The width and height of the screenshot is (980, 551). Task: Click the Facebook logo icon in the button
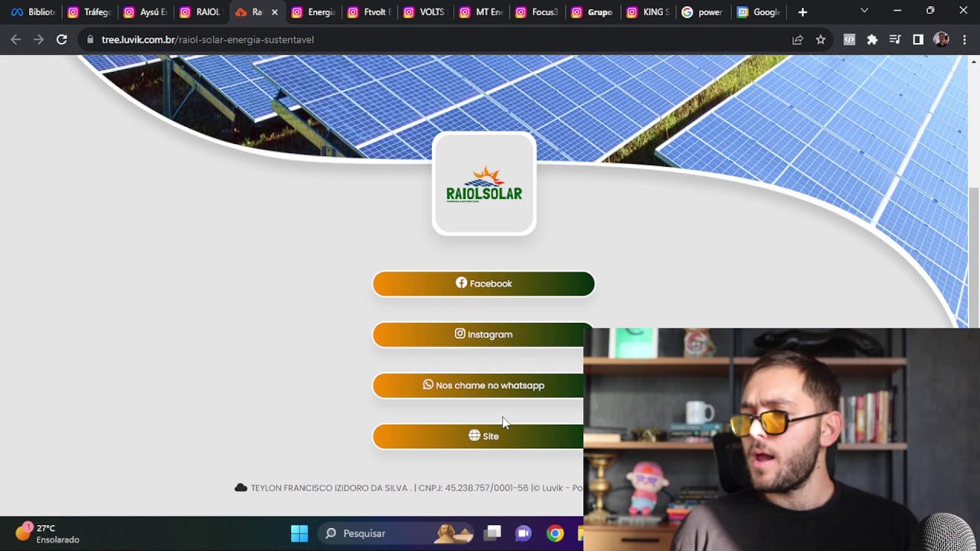462,283
